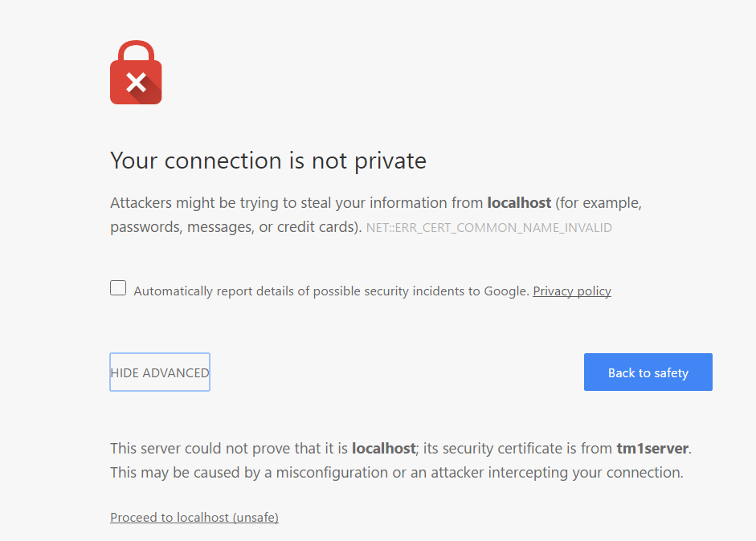Viewport: 756px width, 541px height.
Task: Click the bold 'tm1server' certificate name
Action: (x=652, y=448)
